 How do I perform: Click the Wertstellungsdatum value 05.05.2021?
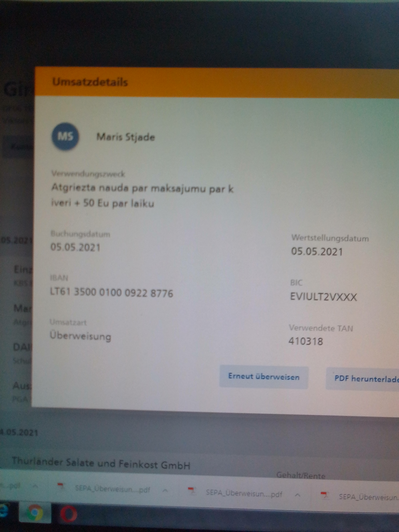tap(317, 251)
